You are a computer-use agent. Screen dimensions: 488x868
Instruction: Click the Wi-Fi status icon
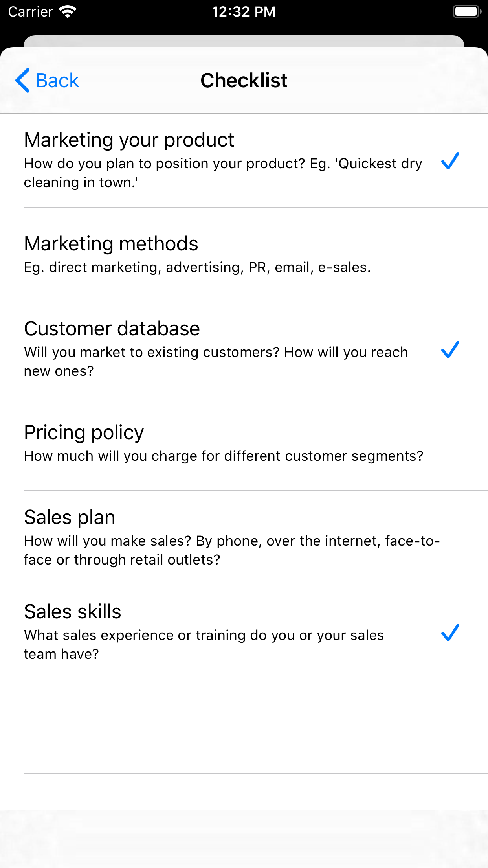pyautogui.click(x=68, y=12)
